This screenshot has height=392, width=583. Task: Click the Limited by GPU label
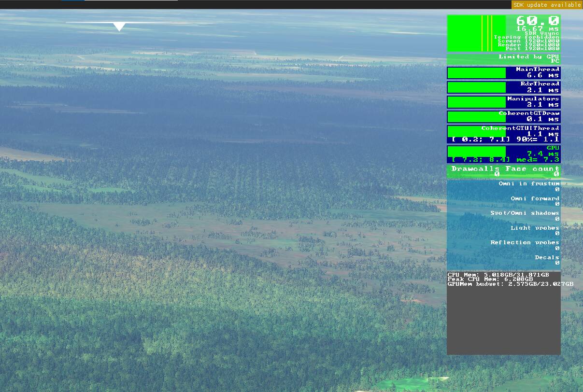(x=528, y=57)
